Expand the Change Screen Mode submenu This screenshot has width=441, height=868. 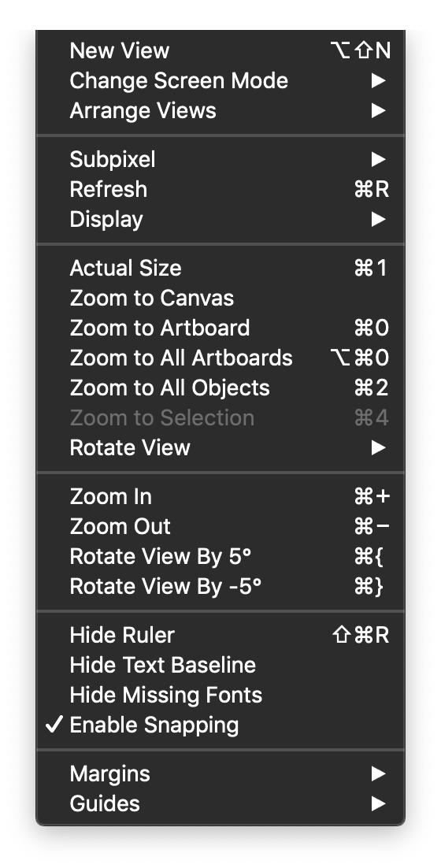[220, 81]
